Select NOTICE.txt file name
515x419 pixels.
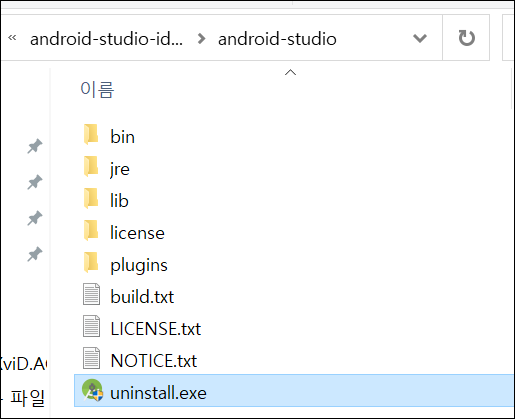[154, 361]
